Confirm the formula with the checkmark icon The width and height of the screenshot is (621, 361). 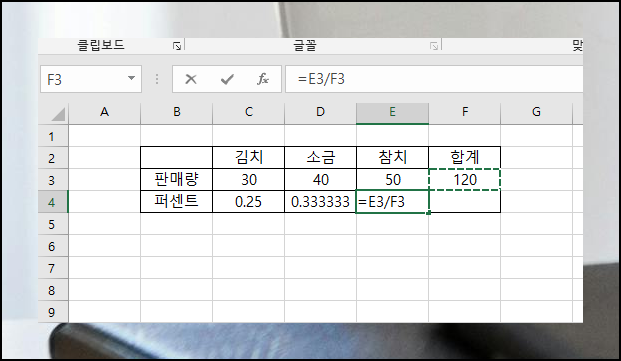point(227,79)
